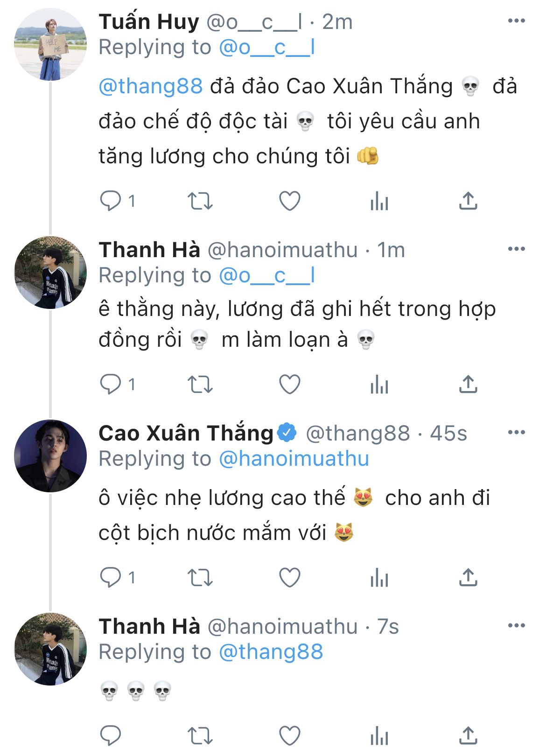Click the @thang88 link in last reply
The height and width of the screenshot is (756, 546).
point(271,652)
